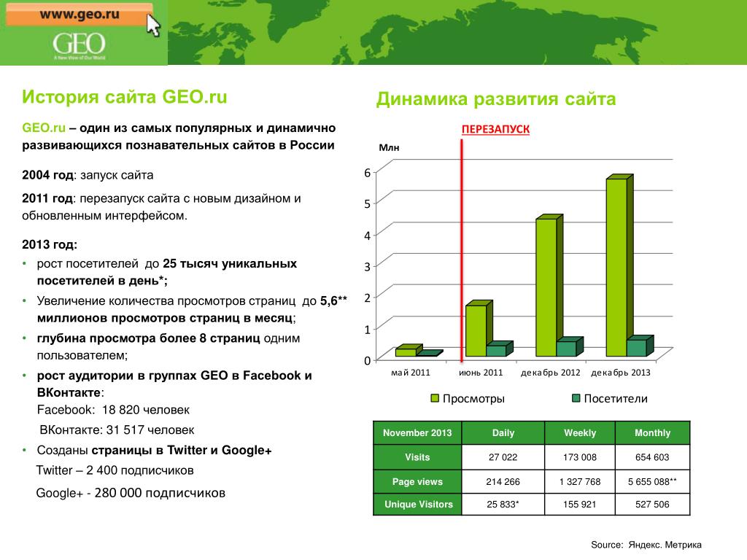
Task: Click axis label 'декабрь 2013'
Action: point(621,373)
